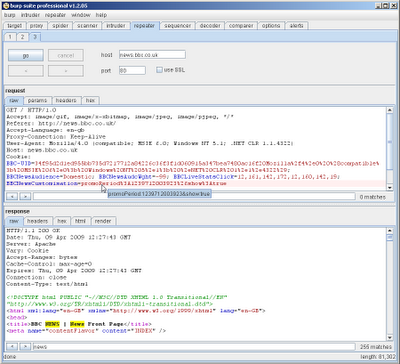400x364 pixels.
Task: Click the 'Content-Type: text/html' header line
Action: click(x=47, y=284)
